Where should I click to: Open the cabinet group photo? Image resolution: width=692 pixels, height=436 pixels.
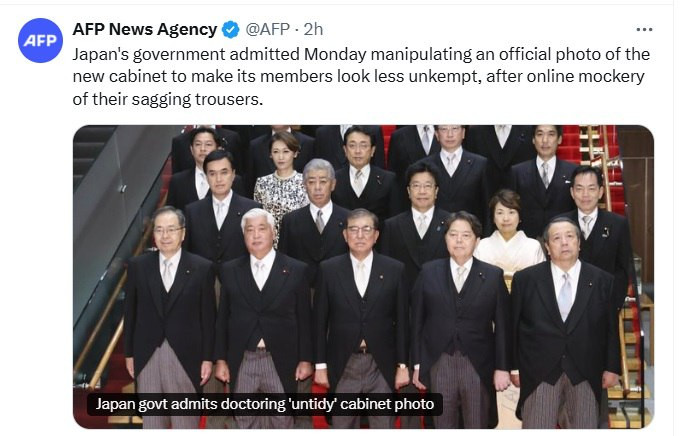[363, 277]
